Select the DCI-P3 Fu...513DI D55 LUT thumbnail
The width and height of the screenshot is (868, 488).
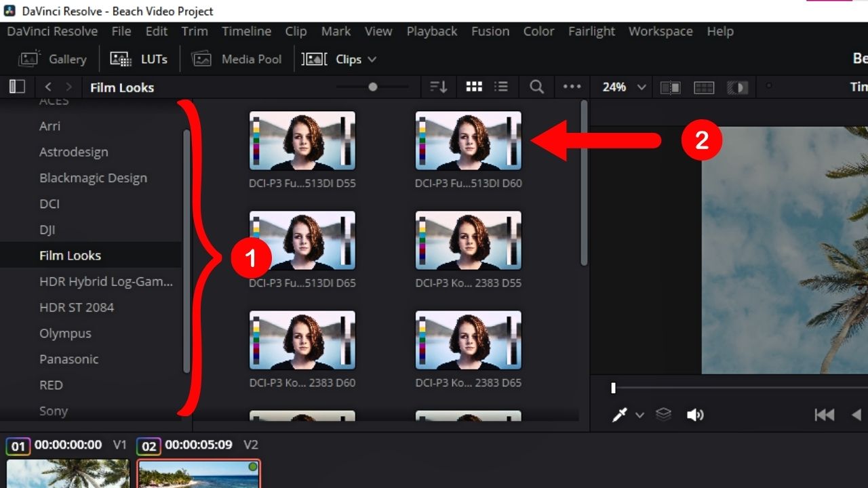coord(302,140)
